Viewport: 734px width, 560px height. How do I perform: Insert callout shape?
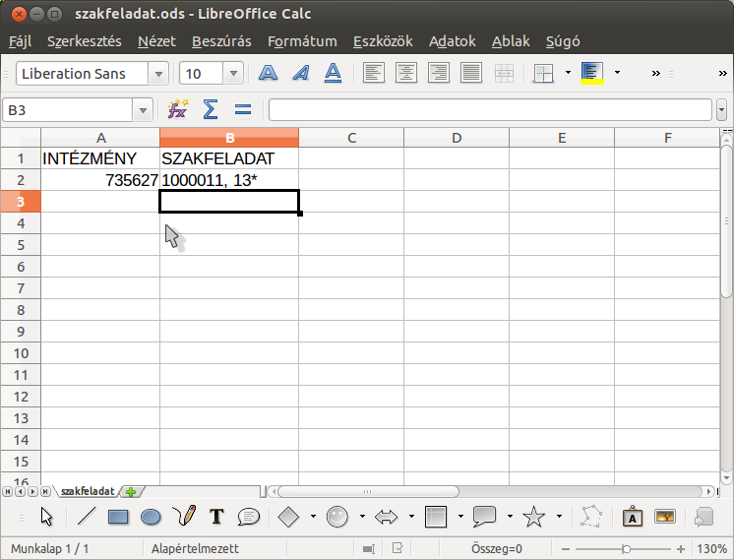tap(484, 517)
